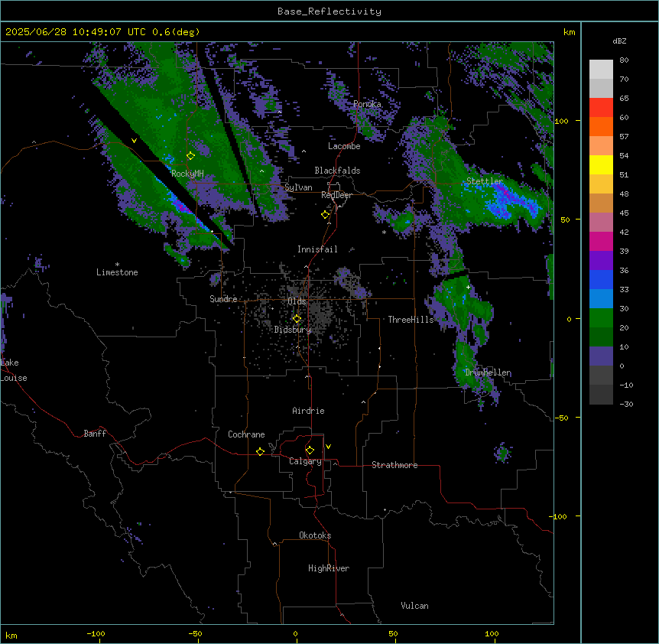Click the light blue 30-33 dBZ swatch
This screenshot has width=659, height=644.
click(601, 299)
